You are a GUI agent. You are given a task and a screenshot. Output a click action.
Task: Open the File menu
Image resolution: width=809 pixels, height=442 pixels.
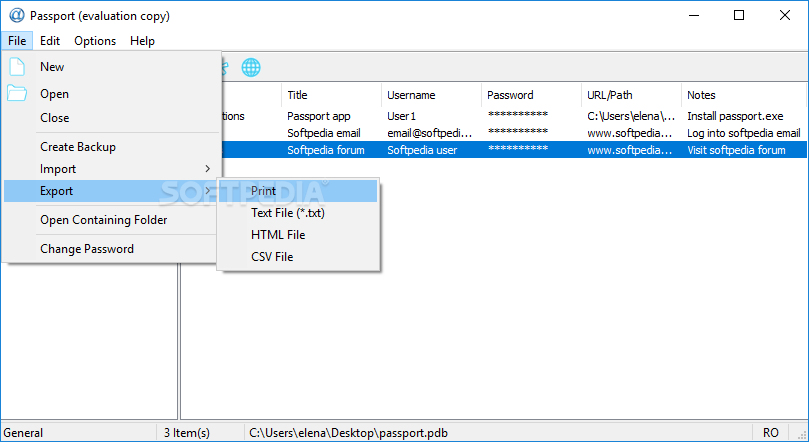[x=17, y=41]
